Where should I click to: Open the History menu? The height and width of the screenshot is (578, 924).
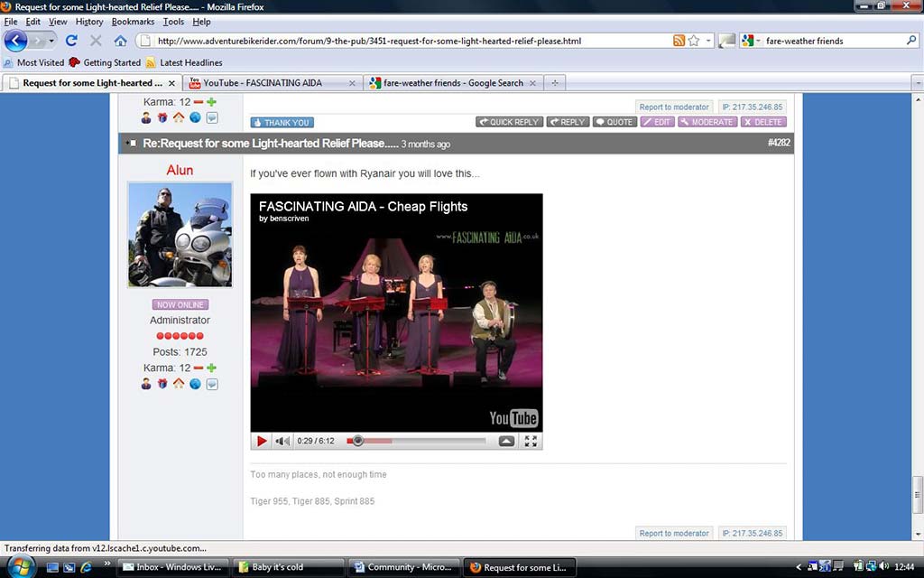89,22
